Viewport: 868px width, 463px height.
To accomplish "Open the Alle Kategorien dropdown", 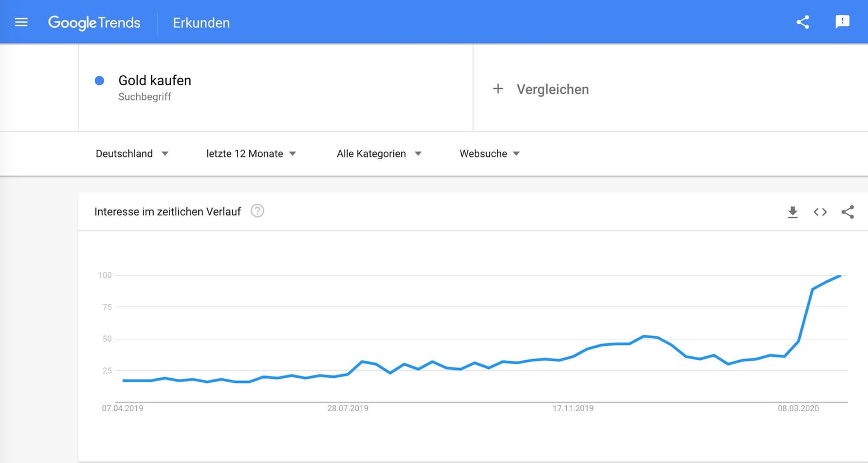I will coord(379,154).
